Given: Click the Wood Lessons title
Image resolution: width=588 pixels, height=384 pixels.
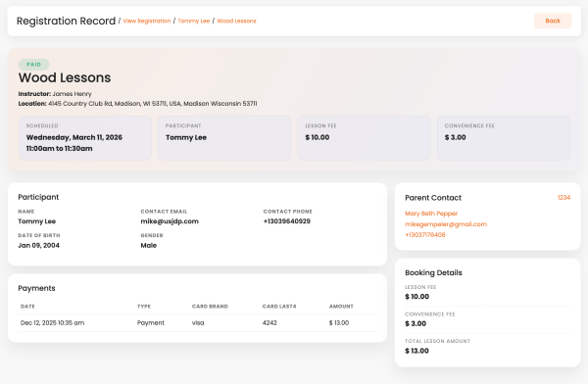Looking at the screenshot, I should click(x=65, y=77).
